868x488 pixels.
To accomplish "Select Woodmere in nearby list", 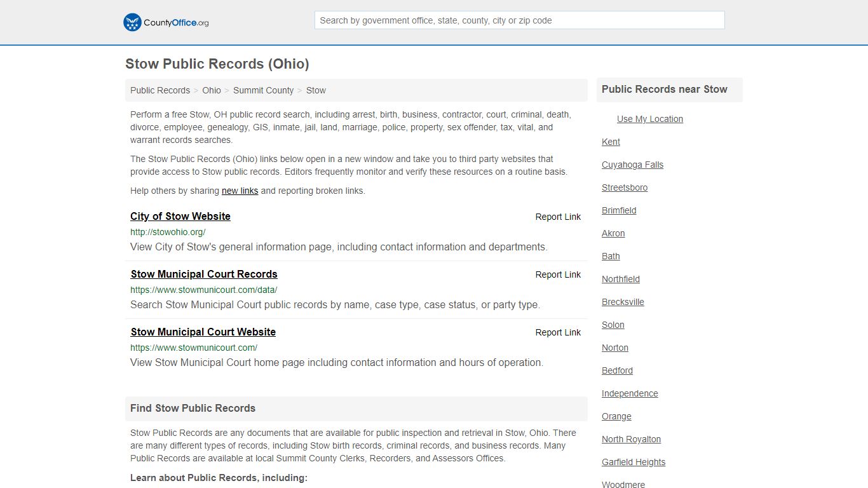I will tap(623, 484).
